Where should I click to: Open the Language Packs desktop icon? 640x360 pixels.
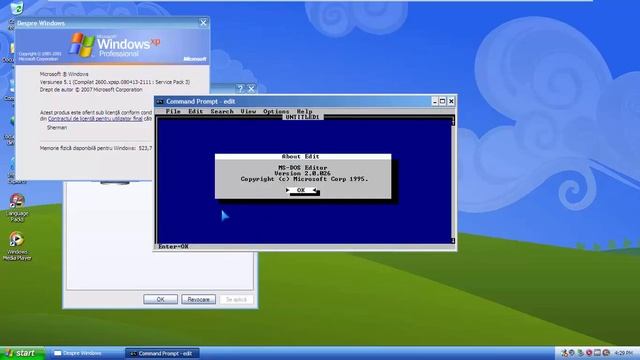[x=17, y=208]
